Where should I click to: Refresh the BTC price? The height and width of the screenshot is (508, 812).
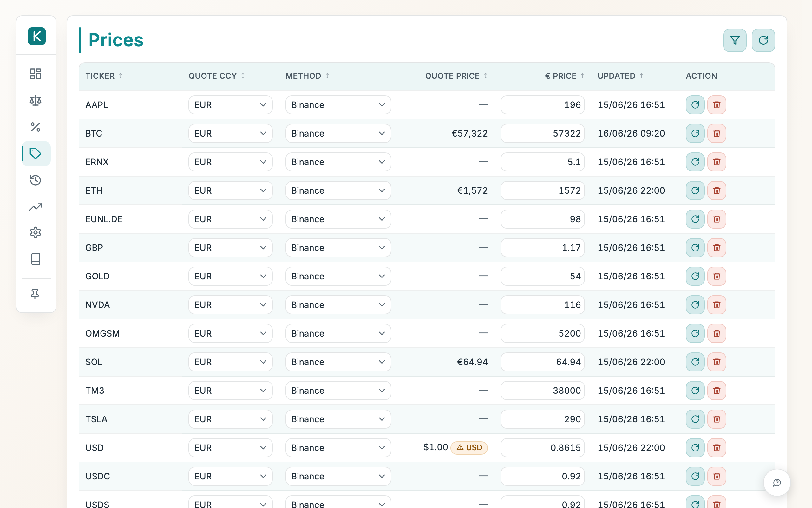coord(695,133)
